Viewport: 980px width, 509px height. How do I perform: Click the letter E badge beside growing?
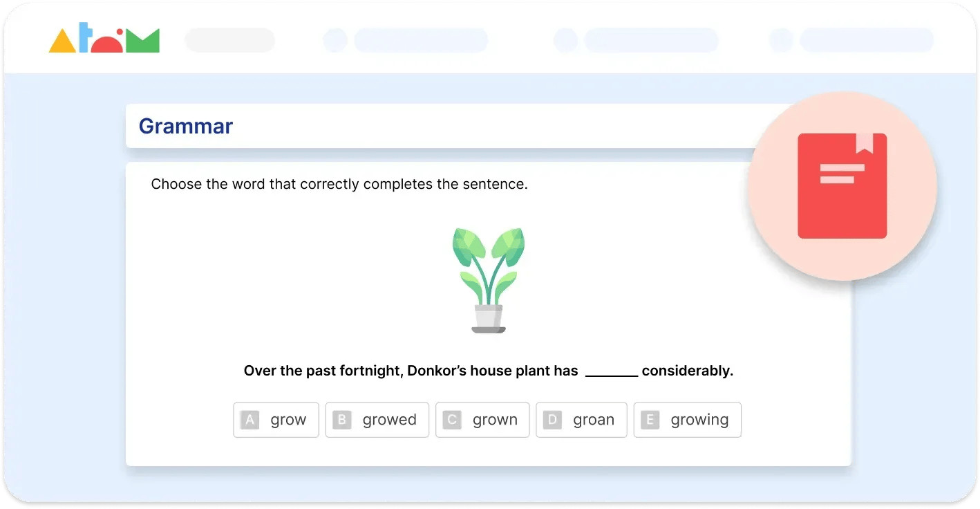point(650,420)
